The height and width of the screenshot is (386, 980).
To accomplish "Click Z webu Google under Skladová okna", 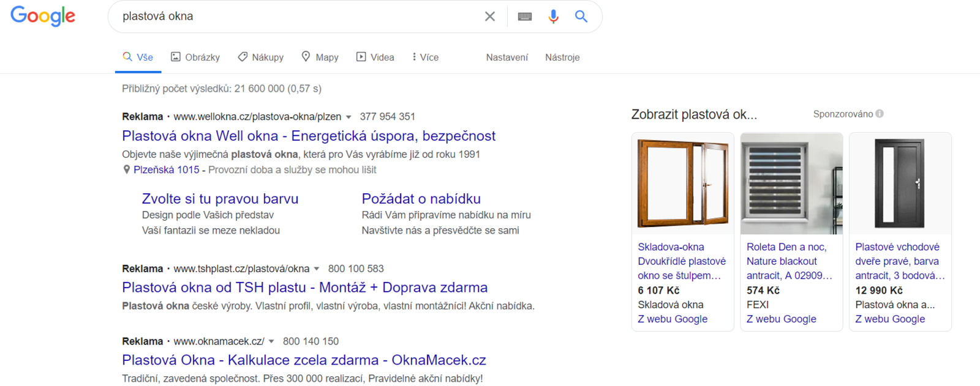I will [x=673, y=319].
